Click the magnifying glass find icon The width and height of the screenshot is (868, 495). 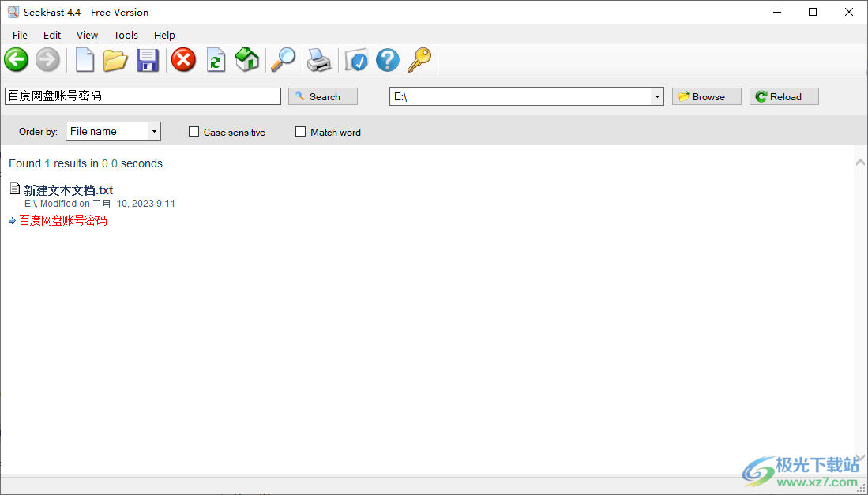283,60
